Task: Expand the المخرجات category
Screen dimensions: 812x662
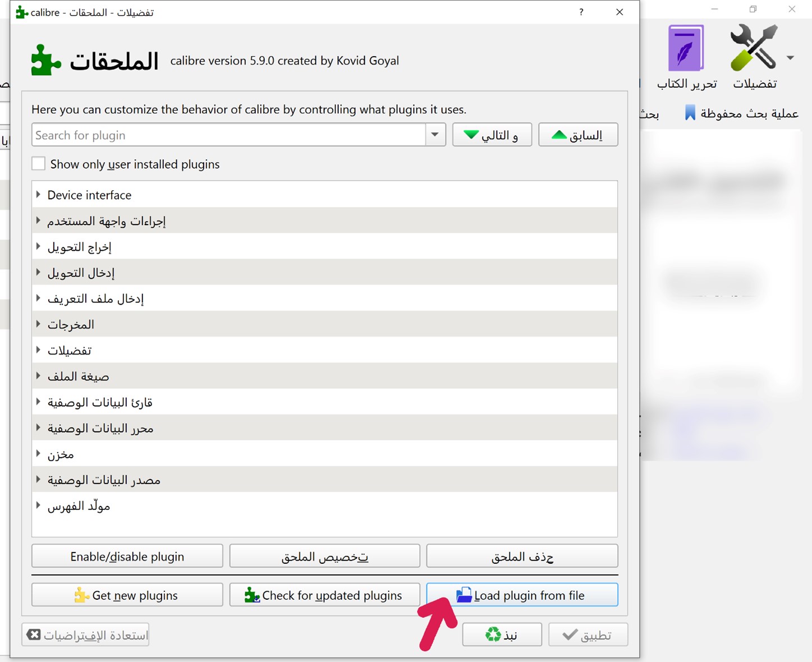Action: [38, 324]
